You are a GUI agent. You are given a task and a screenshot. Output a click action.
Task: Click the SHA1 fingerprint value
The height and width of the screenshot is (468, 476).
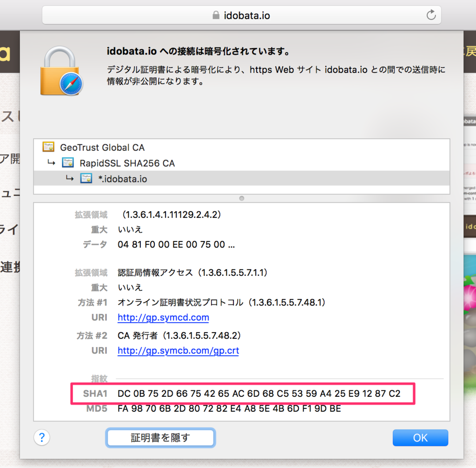259,394
